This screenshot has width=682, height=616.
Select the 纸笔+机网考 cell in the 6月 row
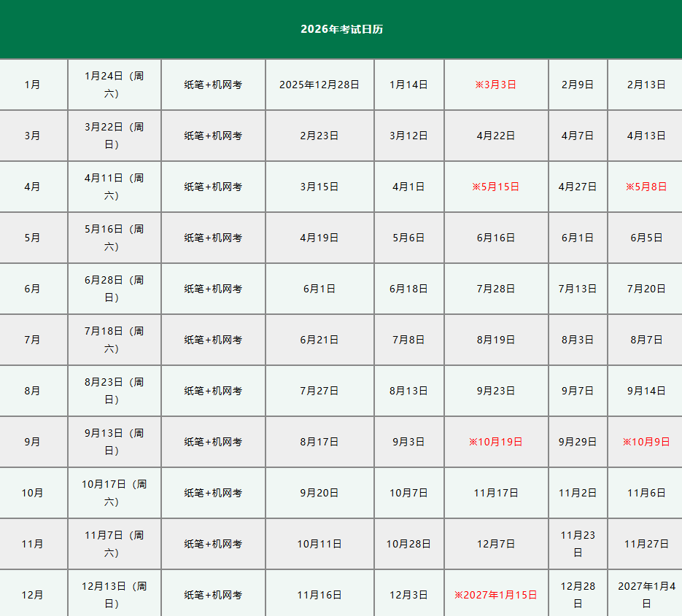[x=213, y=289]
